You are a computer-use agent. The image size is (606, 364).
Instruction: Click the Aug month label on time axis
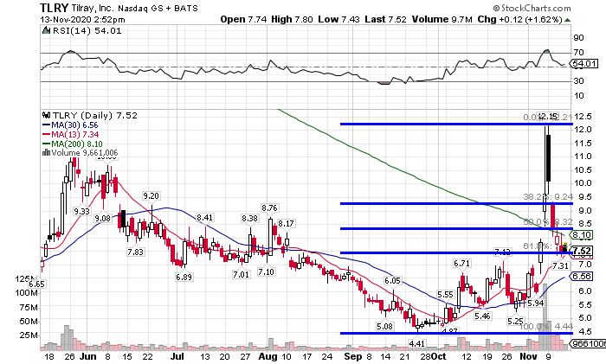(x=268, y=356)
